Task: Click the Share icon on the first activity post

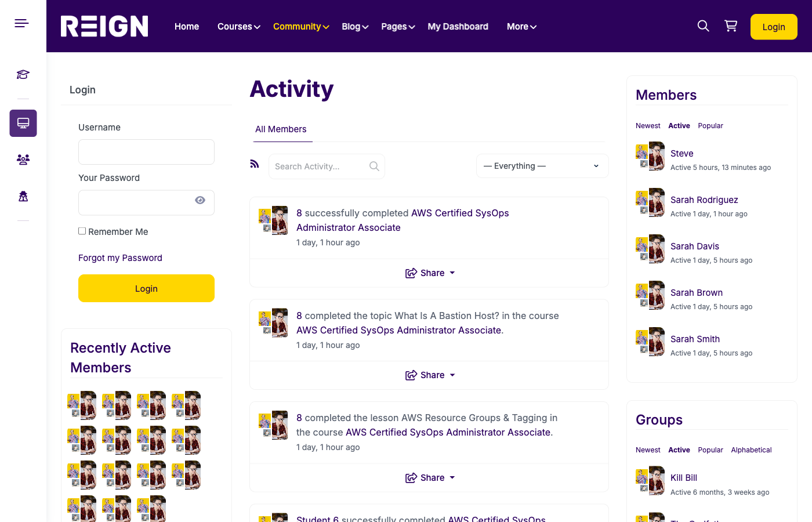Action: point(411,273)
